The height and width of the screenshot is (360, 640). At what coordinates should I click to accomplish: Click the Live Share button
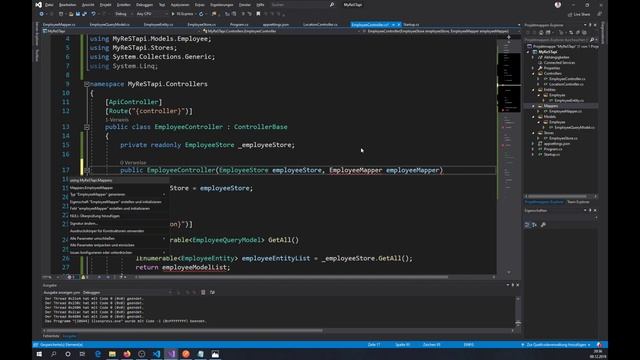click(579, 14)
